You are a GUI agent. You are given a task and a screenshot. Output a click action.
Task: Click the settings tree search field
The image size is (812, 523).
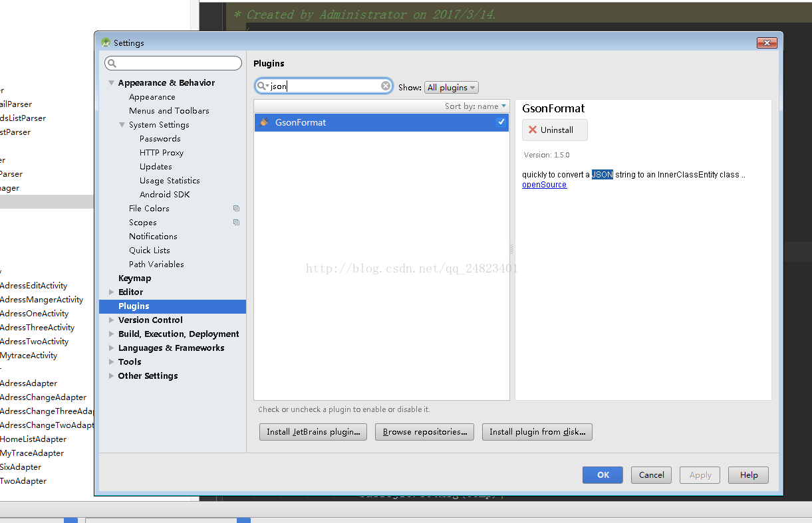point(174,64)
